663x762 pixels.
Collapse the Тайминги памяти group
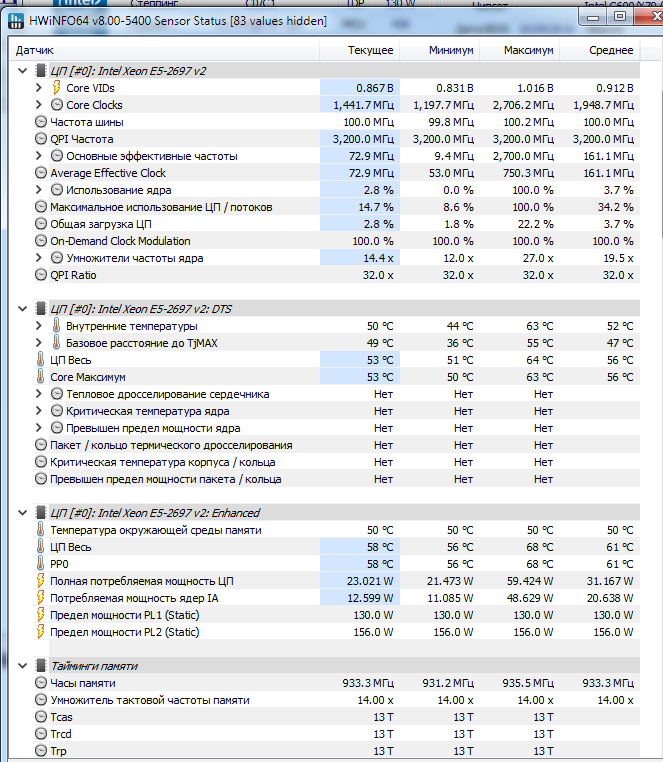[22, 666]
